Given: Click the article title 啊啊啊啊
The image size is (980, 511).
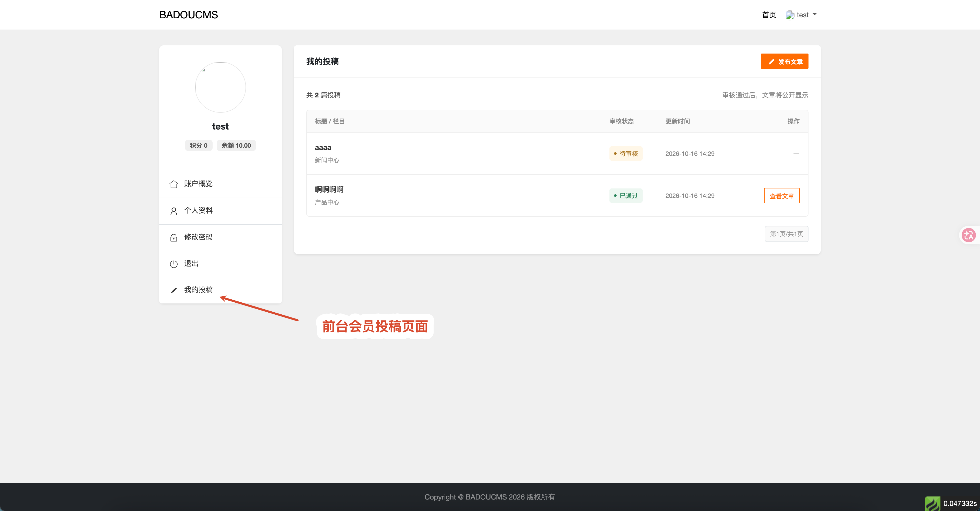Looking at the screenshot, I should click(x=329, y=189).
